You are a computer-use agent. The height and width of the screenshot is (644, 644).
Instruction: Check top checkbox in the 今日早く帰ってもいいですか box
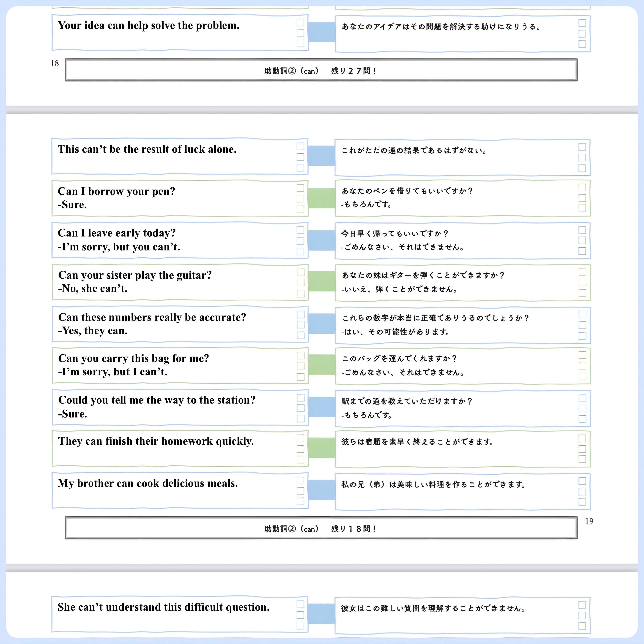tap(582, 230)
